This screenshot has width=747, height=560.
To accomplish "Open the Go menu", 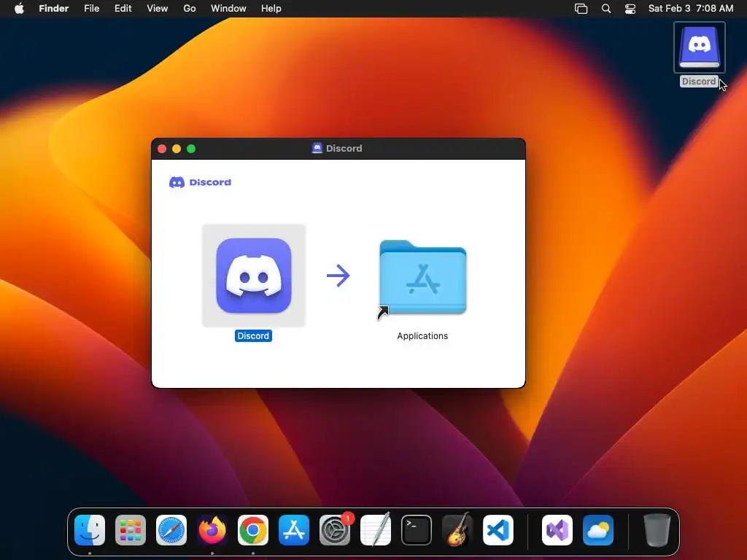I will coord(190,9).
